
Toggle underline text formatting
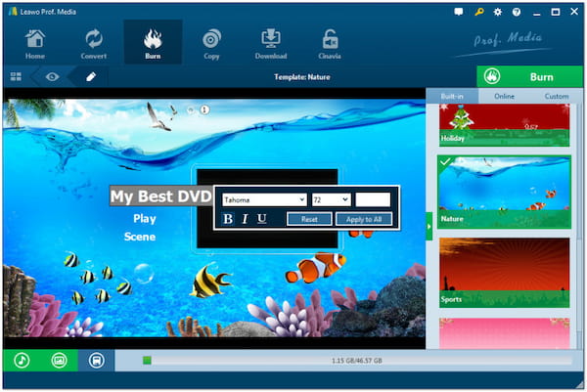261,219
